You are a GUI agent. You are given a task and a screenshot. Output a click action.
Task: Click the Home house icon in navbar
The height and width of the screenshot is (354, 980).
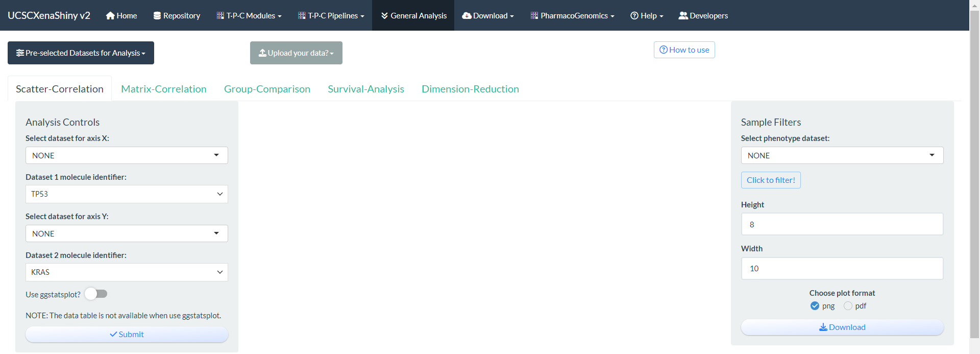(110, 16)
